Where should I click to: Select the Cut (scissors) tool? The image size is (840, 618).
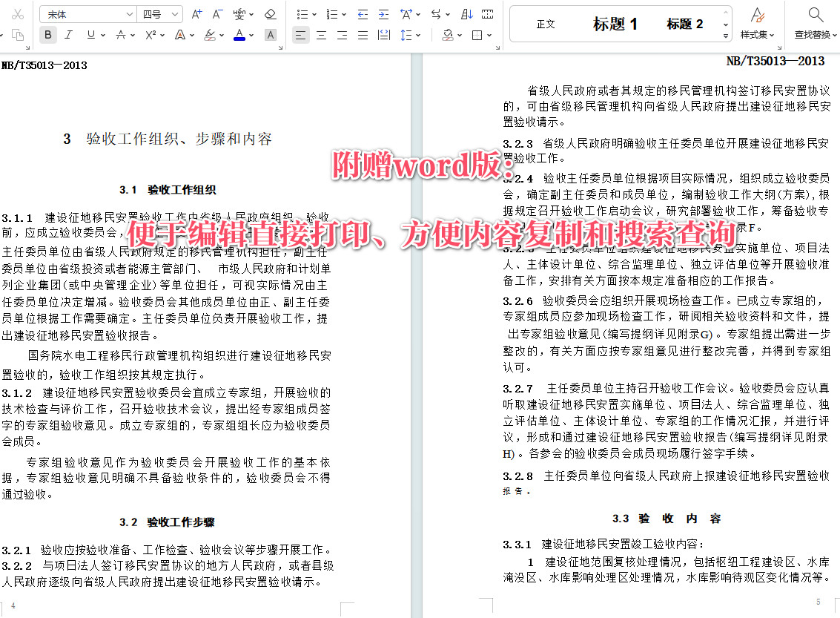(x=17, y=14)
